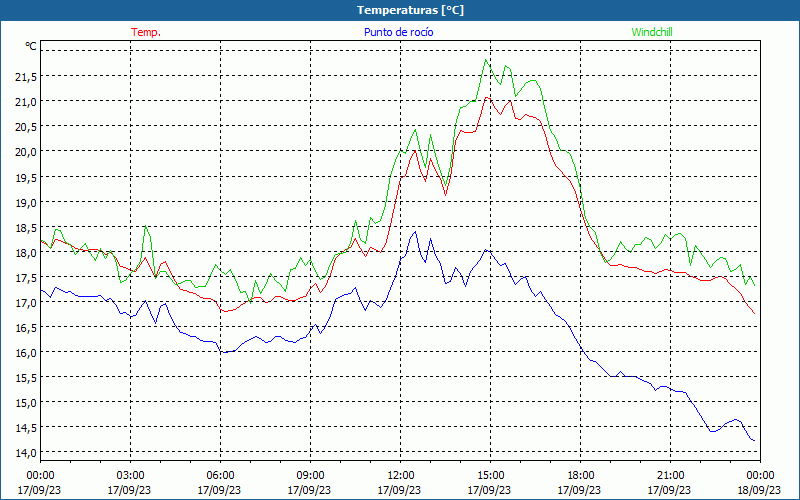Click the 19,0 y-axis value
This screenshot has width=800, height=500.
[26, 202]
